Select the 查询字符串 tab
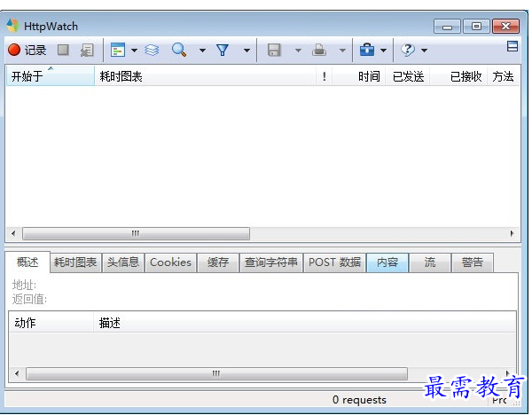The image size is (532, 415). (x=271, y=262)
